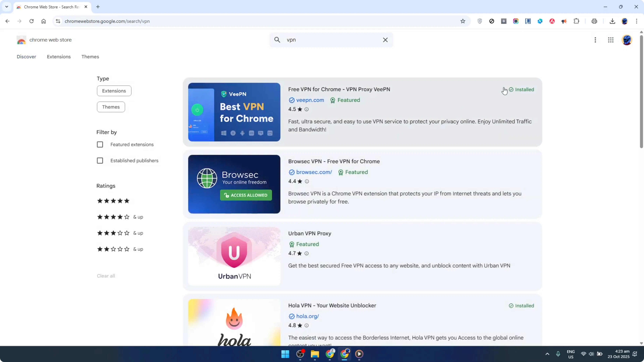This screenshot has width=644, height=362.
Task: Switch to the Themes tab
Action: (90, 57)
